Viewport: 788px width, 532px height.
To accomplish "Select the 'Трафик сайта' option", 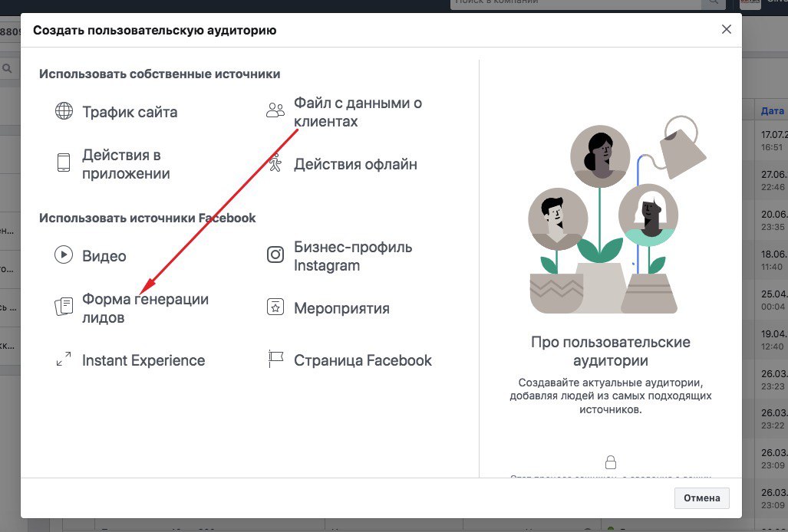I will (130, 111).
